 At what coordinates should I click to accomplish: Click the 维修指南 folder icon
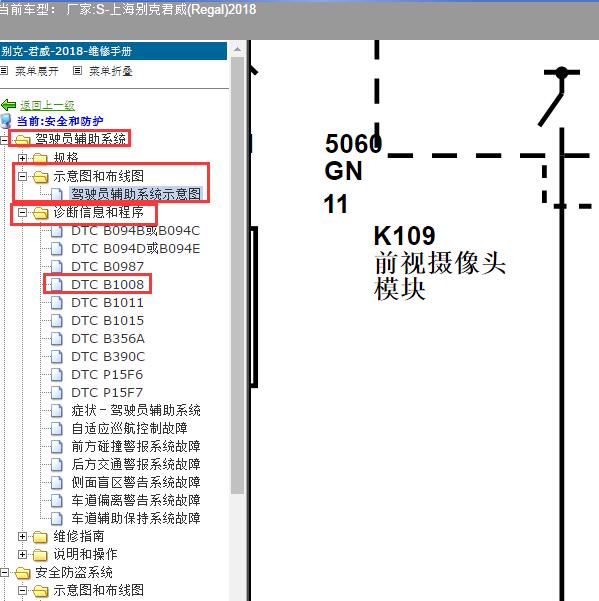coord(40,537)
